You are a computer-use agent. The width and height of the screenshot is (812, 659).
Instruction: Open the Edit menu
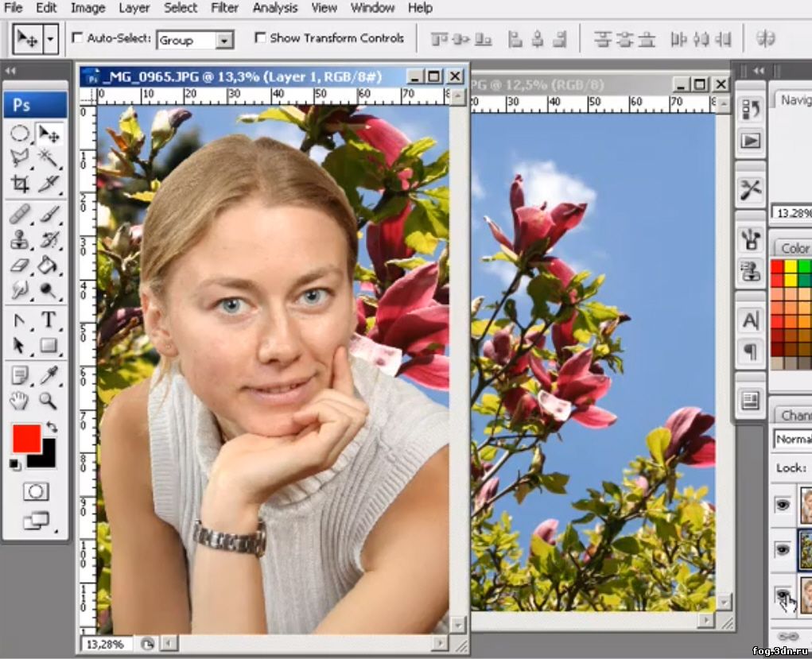tap(46, 8)
